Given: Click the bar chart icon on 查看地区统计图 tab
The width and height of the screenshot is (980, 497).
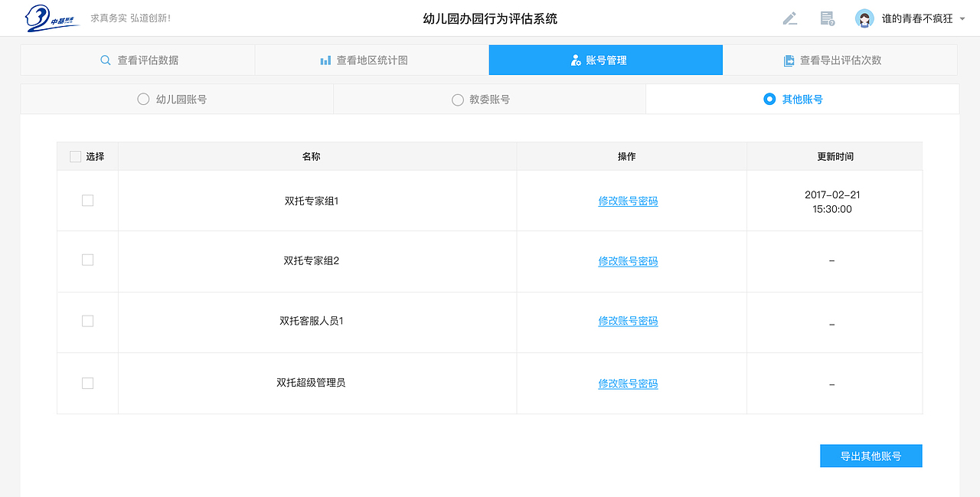Looking at the screenshot, I should pyautogui.click(x=326, y=60).
